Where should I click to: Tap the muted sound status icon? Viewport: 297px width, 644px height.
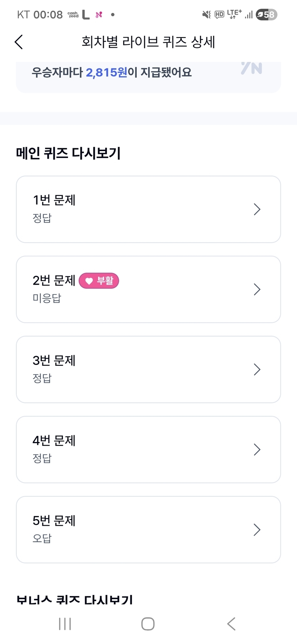206,15
